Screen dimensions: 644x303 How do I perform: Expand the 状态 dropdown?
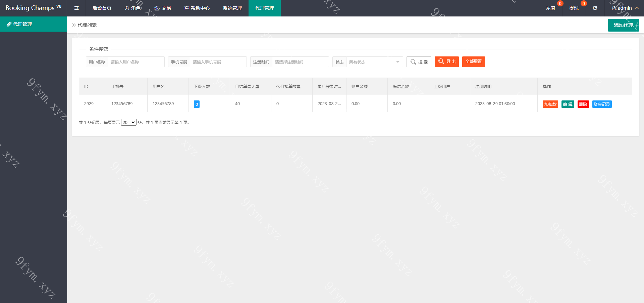tap(374, 62)
